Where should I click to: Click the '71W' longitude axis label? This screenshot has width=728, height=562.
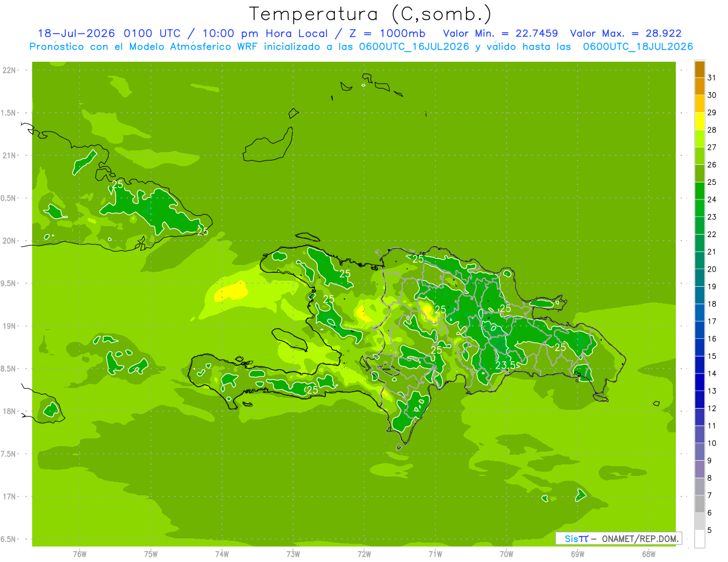(x=435, y=554)
